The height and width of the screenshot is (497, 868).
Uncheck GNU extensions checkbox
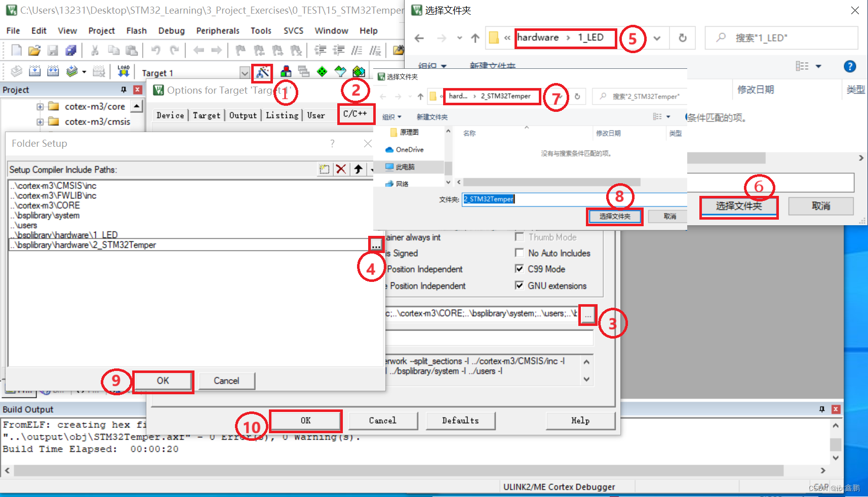[519, 285]
